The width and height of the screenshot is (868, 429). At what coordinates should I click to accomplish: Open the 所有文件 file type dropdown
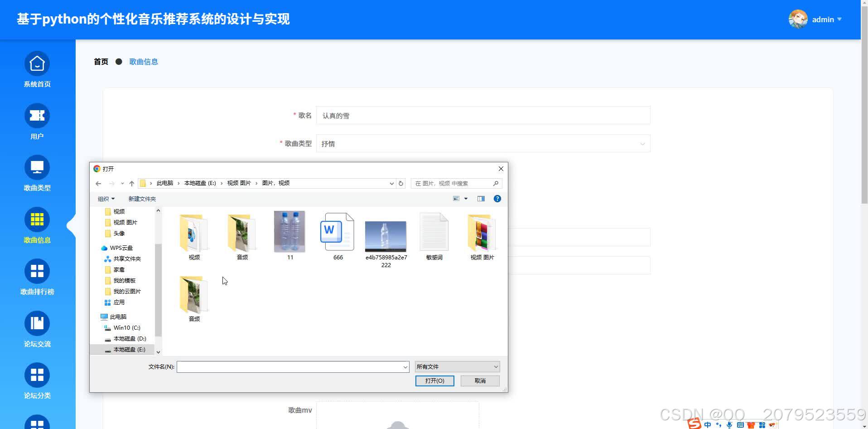point(456,366)
